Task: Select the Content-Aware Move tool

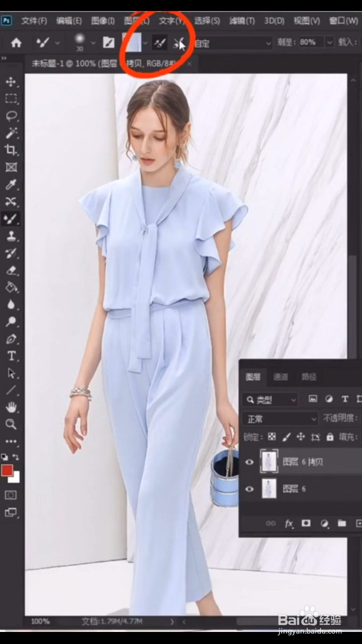Action: click(11, 202)
